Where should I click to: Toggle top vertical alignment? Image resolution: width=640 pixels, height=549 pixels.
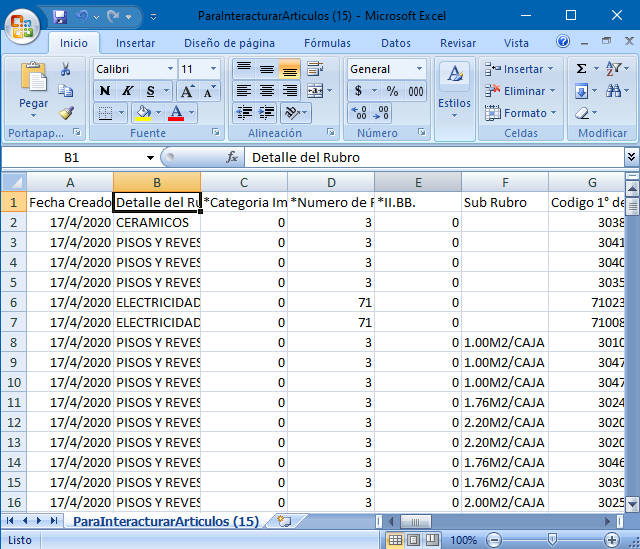click(244, 69)
